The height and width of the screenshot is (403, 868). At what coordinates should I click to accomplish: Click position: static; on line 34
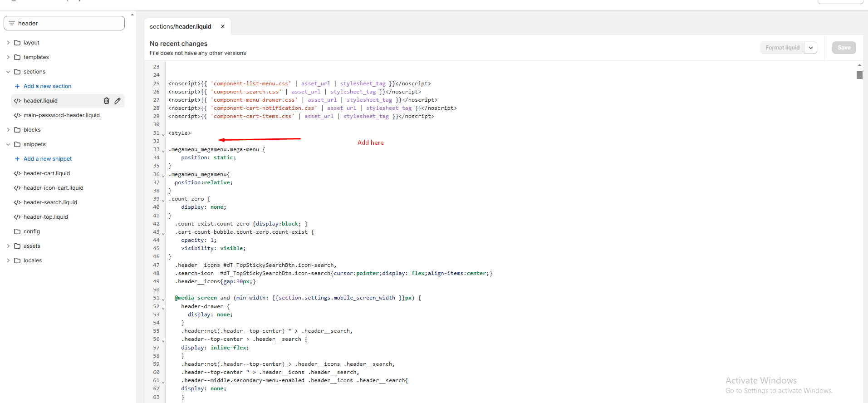coord(209,157)
